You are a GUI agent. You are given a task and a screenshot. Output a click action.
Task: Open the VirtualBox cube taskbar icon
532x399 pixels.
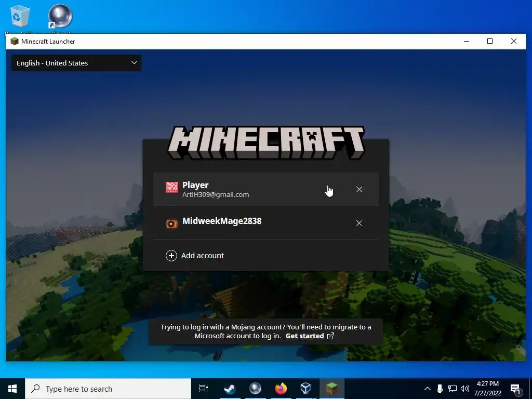coord(305,389)
